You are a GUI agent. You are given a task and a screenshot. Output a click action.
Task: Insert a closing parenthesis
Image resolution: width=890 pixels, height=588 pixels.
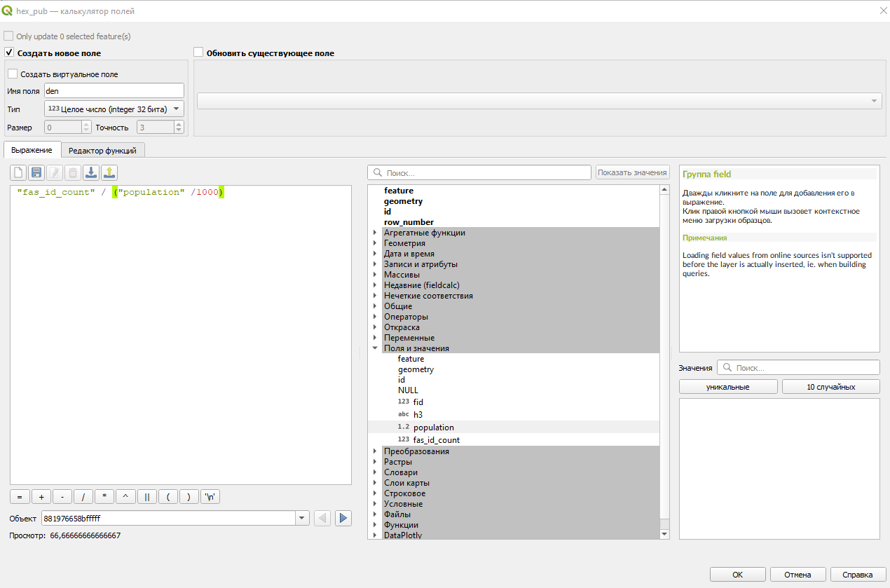pyautogui.click(x=189, y=497)
